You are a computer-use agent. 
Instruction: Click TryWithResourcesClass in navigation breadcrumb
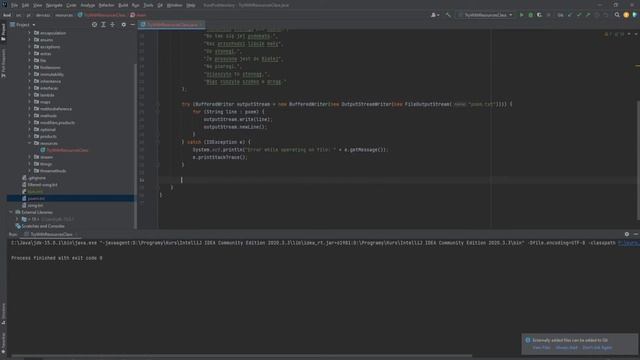click(x=102, y=15)
